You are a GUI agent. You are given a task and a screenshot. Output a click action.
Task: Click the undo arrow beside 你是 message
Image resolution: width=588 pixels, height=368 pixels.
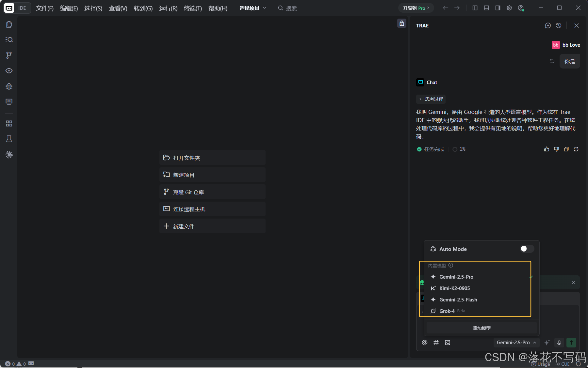point(552,61)
